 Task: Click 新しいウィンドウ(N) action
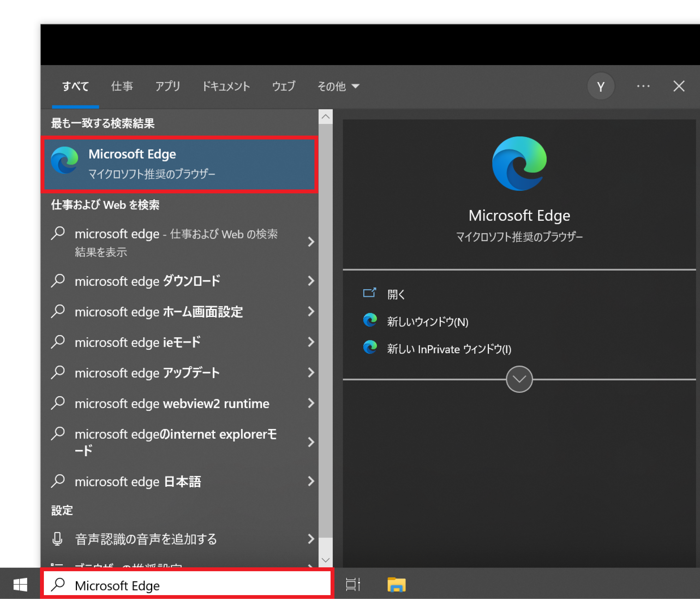[427, 322]
